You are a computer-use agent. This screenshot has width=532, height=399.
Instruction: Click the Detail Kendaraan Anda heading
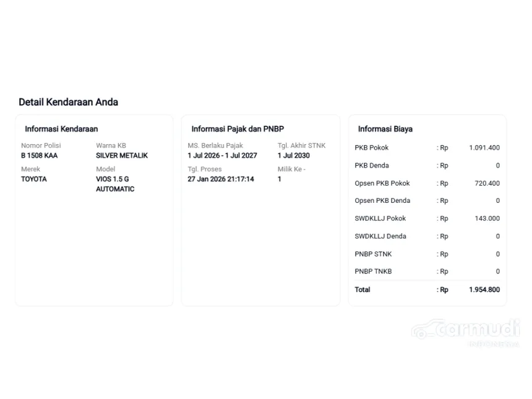click(x=68, y=102)
